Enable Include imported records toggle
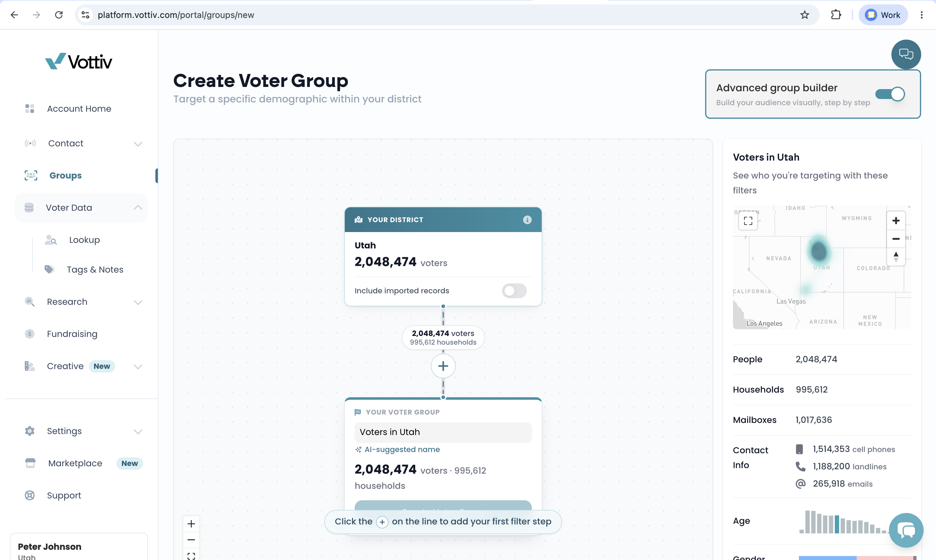The width and height of the screenshot is (936, 560). [x=514, y=291]
